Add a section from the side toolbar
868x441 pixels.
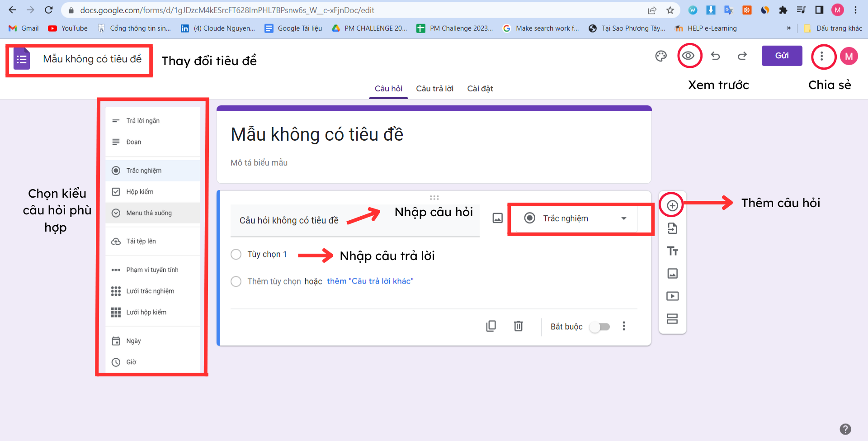point(672,319)
